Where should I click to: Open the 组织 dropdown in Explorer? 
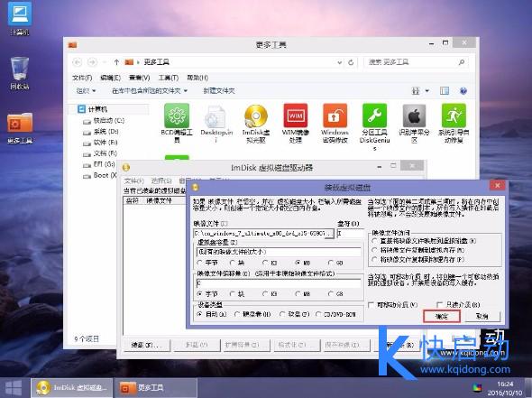[x=86, y=90]
